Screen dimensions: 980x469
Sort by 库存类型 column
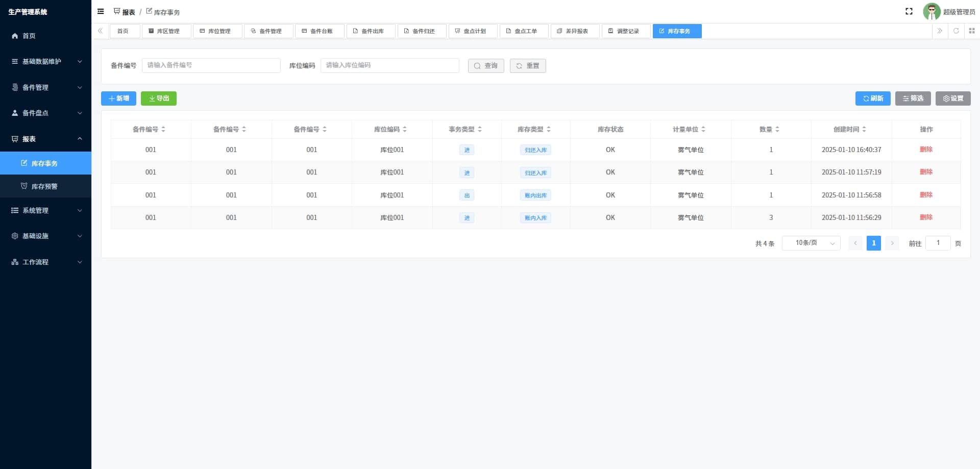(x=549, y=129)
